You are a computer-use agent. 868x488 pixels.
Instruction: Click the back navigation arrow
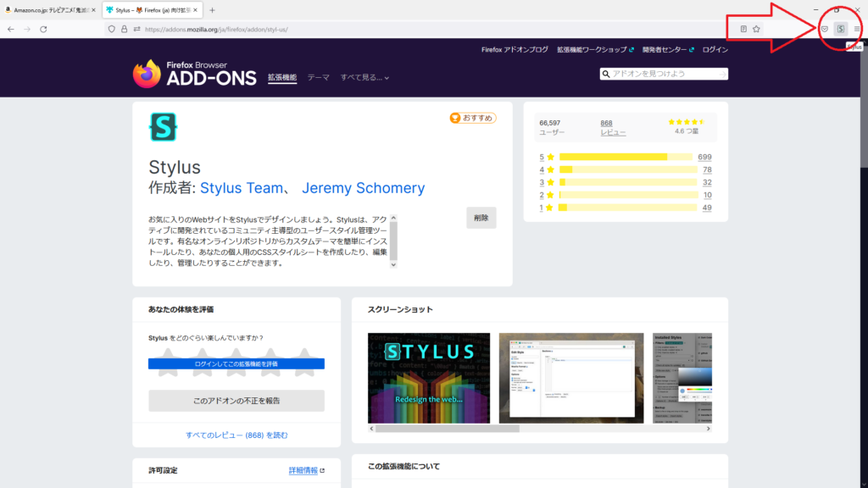pos(10,29)
